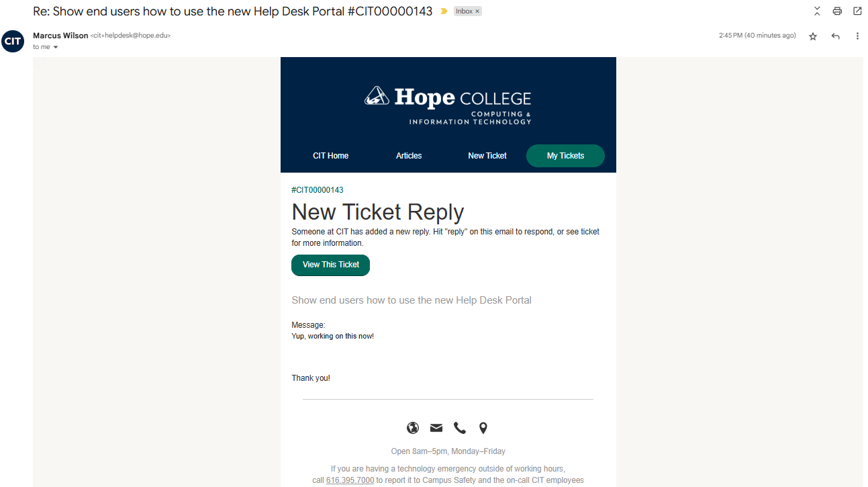Open the three-dot more options menu
This screenshot has height=487, width=868.
point(857,36)
